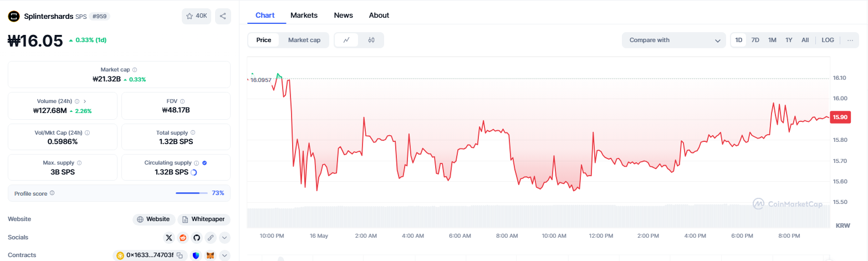The width and height of the screenshot is (868, 261).
Task: Click the 16 May date axis label
Action: (319, 236)
